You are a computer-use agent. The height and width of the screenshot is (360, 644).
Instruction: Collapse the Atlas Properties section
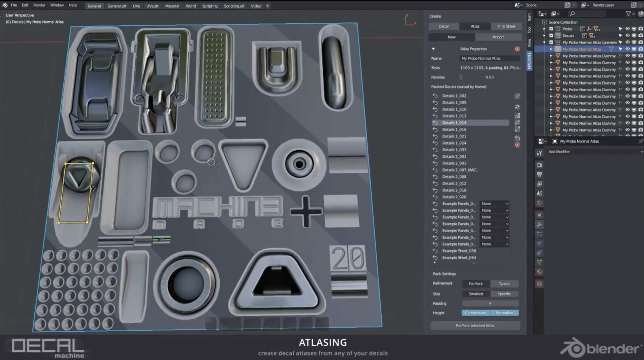coord(433,49)
